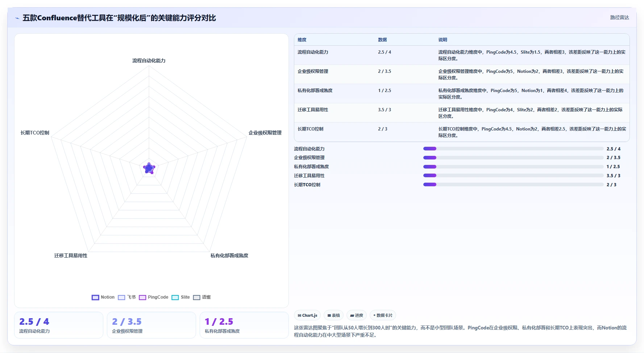Viewport: 644px width, 353px height.
Task: Click the radar axis label 企业级权限管理
Action: [265, 133]
